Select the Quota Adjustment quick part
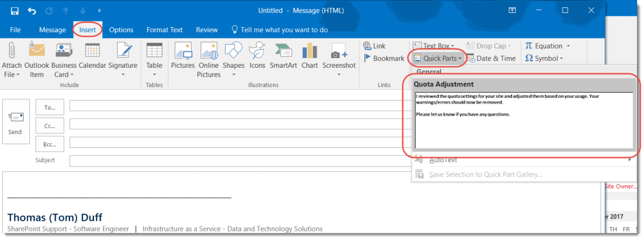Image resolution: width=644 pixels, height=240 pixels. tap(524, 115)
